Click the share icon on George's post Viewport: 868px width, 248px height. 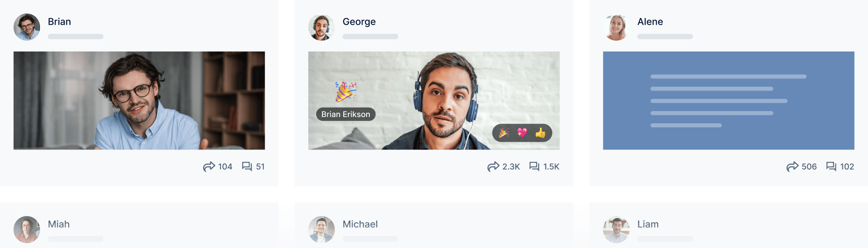pyautogui.click(x=493, y=166)
